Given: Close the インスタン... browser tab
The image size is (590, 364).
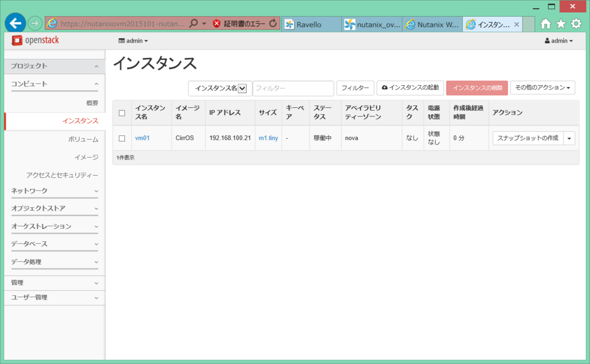Looking at the screenshot, I should tap(517, 24).
